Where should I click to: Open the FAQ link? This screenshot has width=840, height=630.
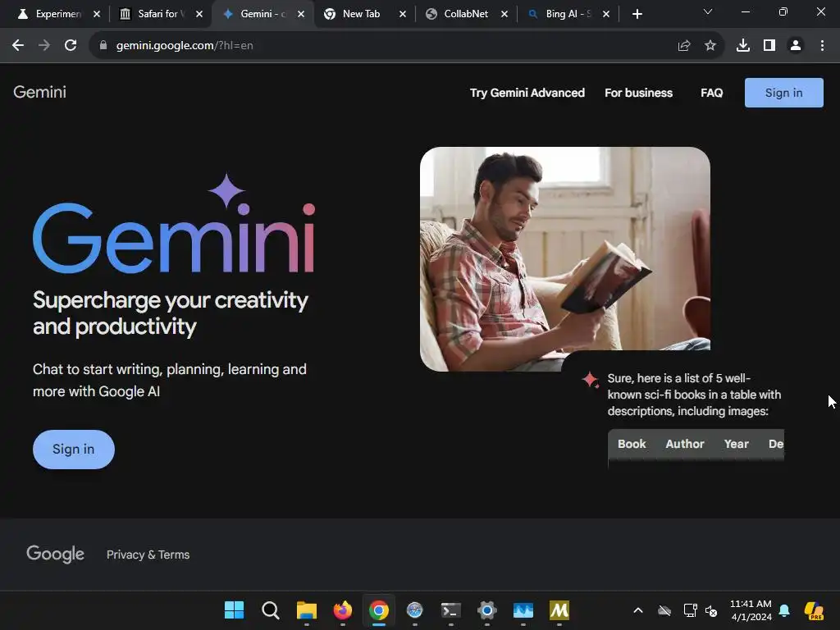(x=711, y=93)
